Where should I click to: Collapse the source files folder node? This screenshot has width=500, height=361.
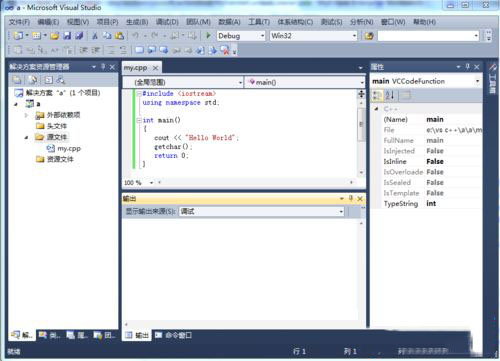coord(26,137)
